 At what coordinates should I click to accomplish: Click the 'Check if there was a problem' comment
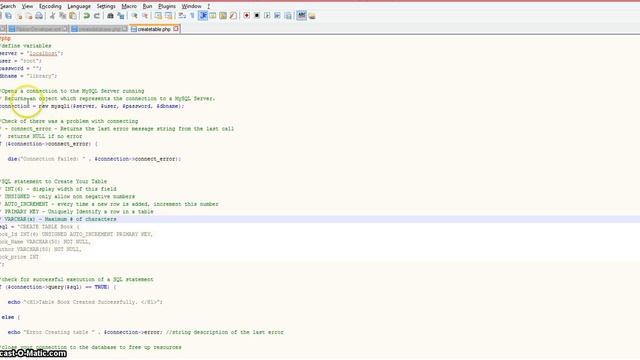pos(69,121)
